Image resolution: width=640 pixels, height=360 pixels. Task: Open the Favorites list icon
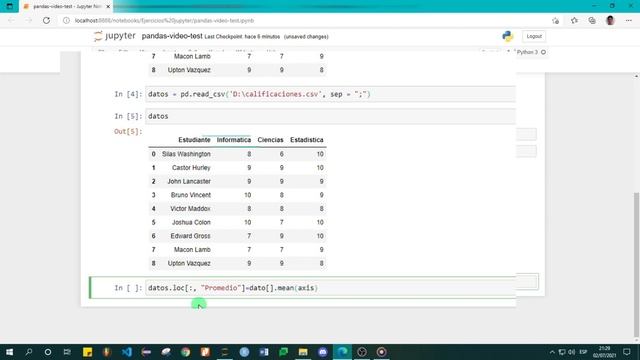[574, 20]
